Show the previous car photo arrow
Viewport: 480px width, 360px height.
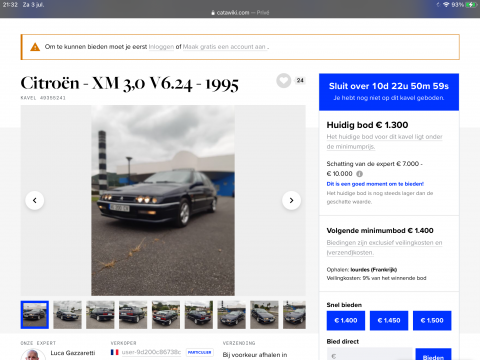point(35,200)
